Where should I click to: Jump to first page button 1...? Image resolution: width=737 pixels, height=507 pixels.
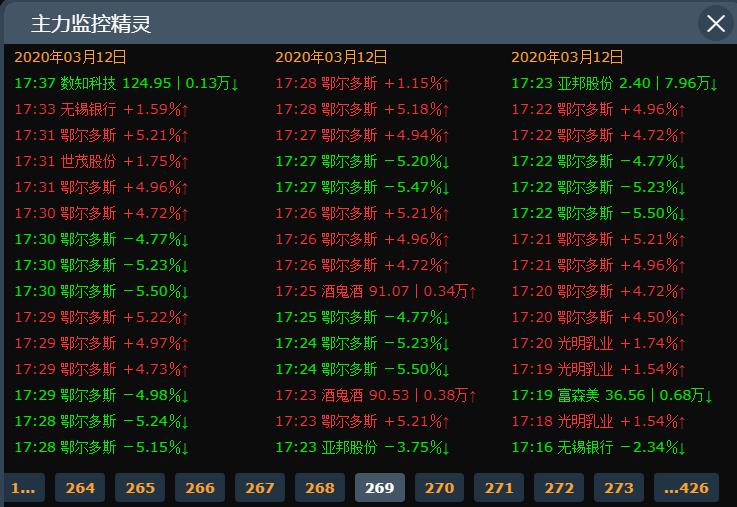[24, 488]
